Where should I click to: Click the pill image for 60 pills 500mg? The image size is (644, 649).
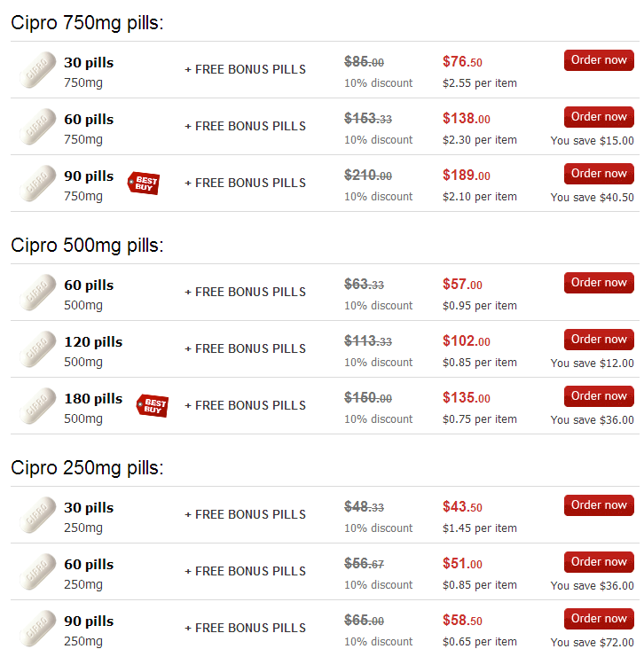tap(37, 293)
